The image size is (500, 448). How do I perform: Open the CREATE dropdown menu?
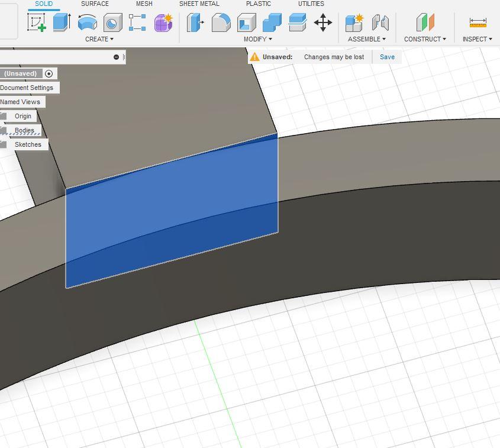tap(99, 39)
